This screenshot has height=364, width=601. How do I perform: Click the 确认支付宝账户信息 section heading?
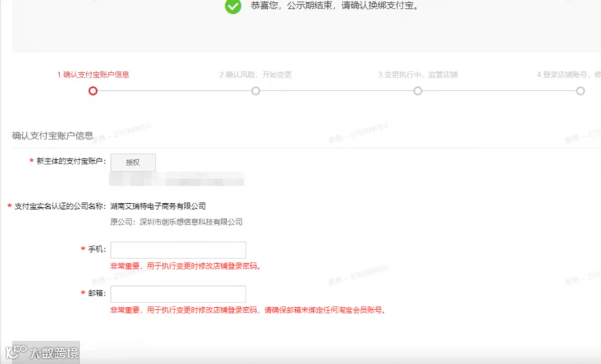point(53,136)
